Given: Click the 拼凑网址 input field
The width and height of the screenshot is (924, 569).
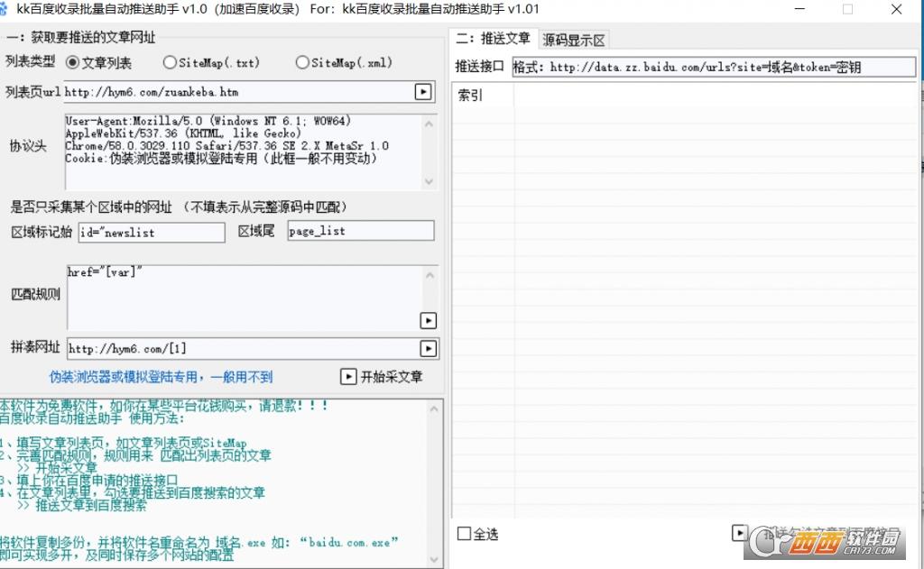Looking at the screenshot, I should click(244, 349).
